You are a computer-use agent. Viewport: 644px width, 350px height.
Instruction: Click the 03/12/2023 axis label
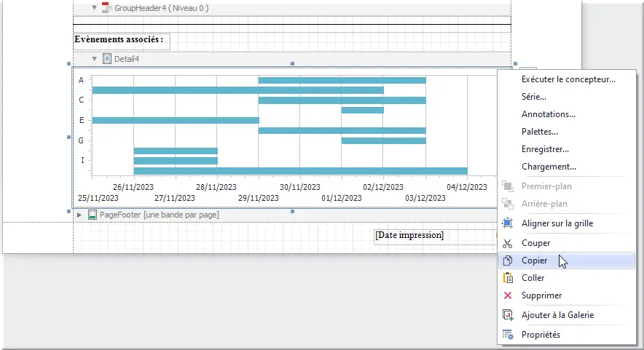(425, 198)
